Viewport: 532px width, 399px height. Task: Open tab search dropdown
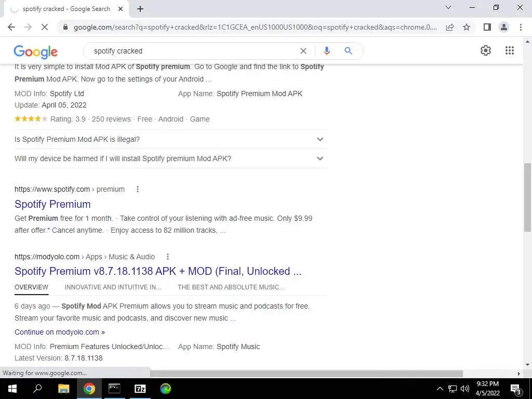click(448, 7)
